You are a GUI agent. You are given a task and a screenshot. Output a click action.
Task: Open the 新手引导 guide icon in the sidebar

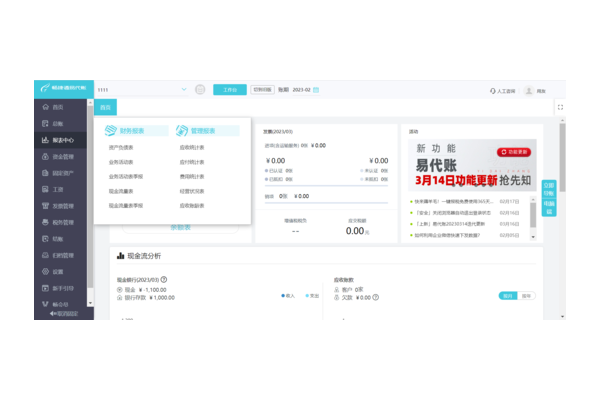[x=46, y=288]
